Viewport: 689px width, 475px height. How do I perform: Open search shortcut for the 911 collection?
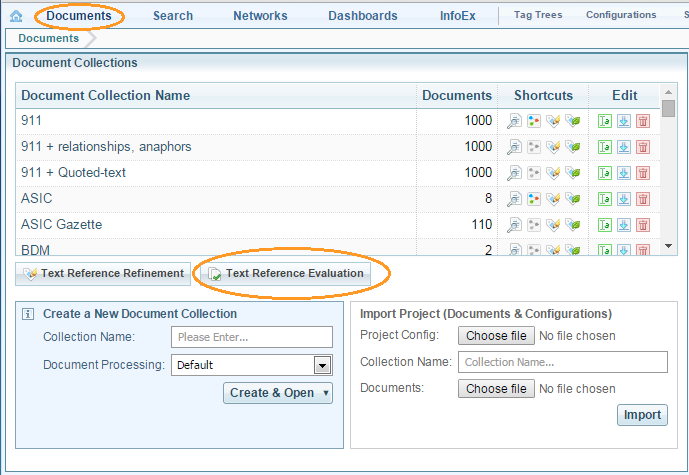[514, 121]
